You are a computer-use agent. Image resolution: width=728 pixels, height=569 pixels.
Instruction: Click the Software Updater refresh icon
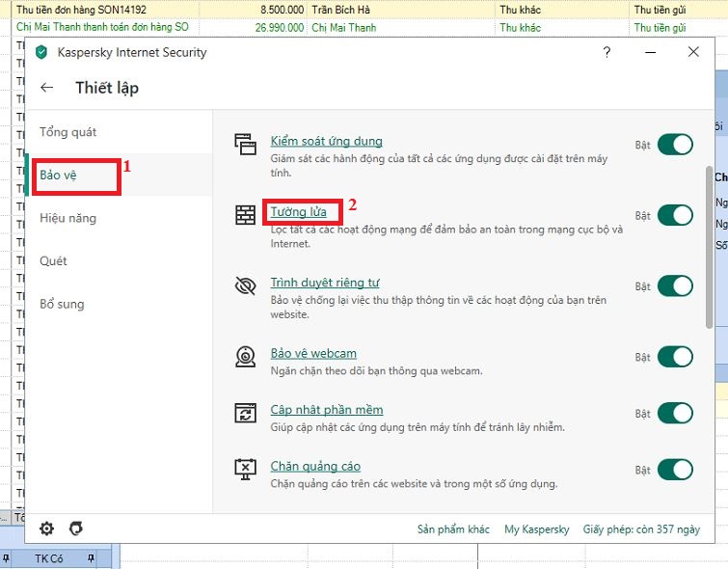pos(245,413)
